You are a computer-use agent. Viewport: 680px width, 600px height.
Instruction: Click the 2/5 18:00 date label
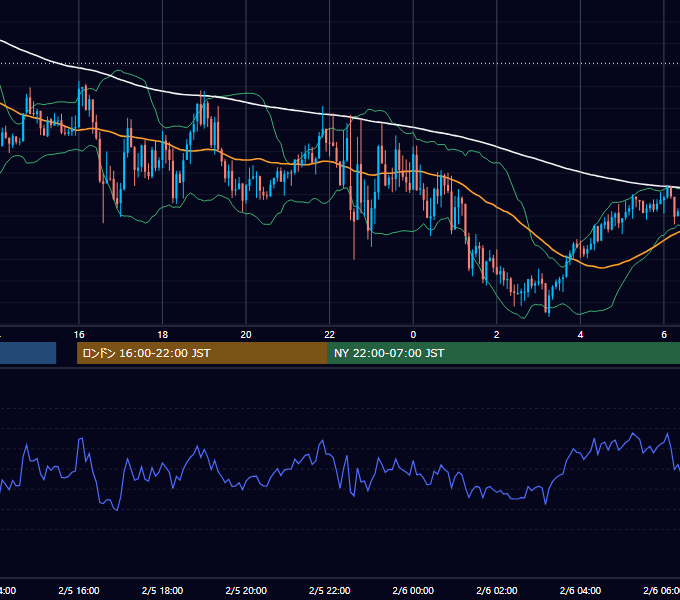tap(163, 590)
